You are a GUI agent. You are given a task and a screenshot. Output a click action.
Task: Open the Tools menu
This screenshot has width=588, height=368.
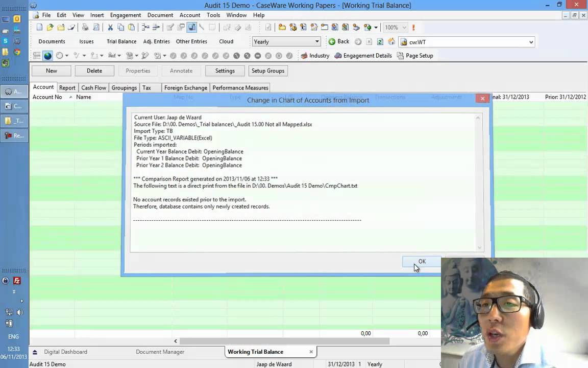coord(213,15)
